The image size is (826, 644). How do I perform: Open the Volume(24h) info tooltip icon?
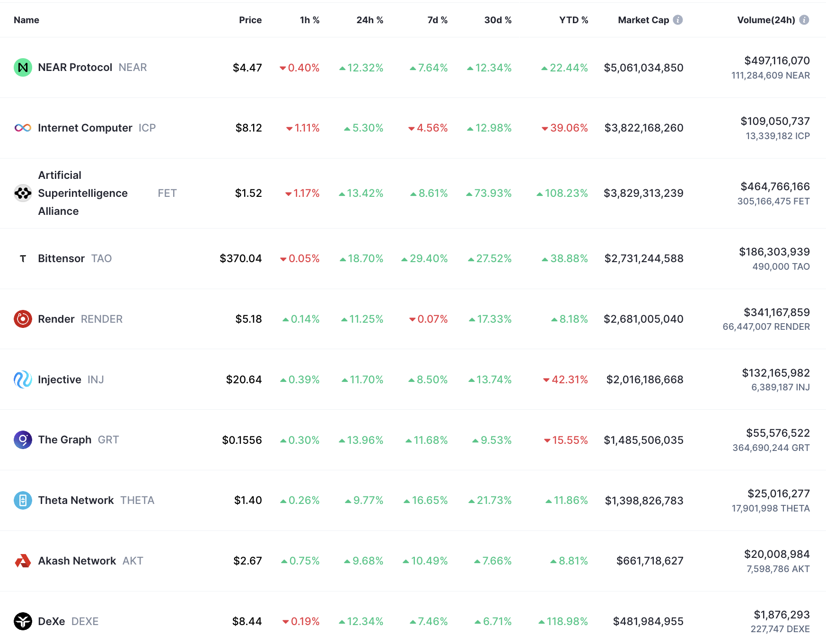804,20
